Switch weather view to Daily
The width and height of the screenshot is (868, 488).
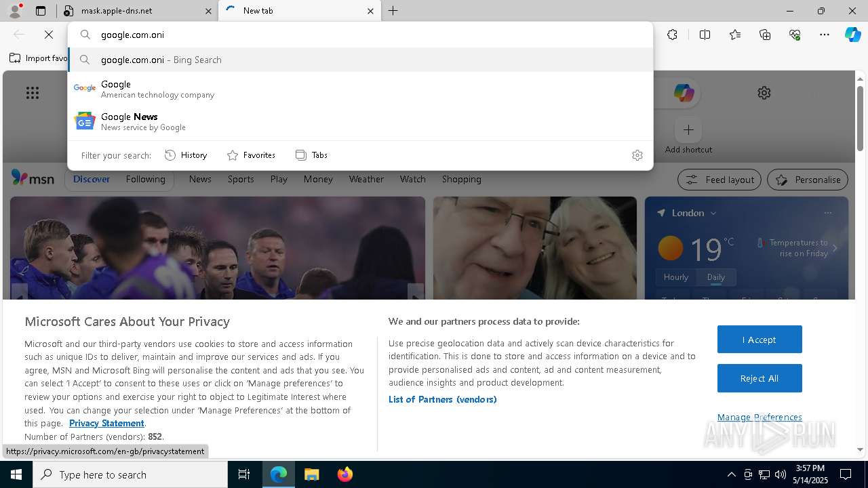(x=715, y=277)
